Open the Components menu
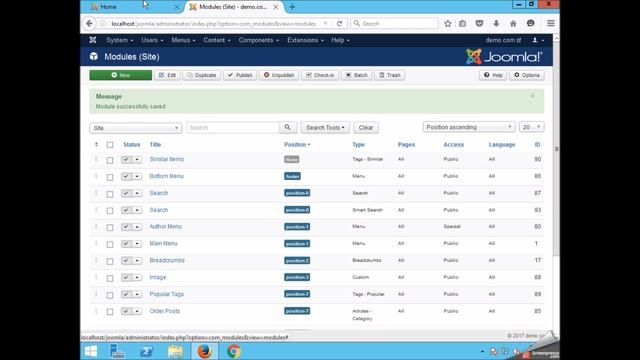 point(259,40)
